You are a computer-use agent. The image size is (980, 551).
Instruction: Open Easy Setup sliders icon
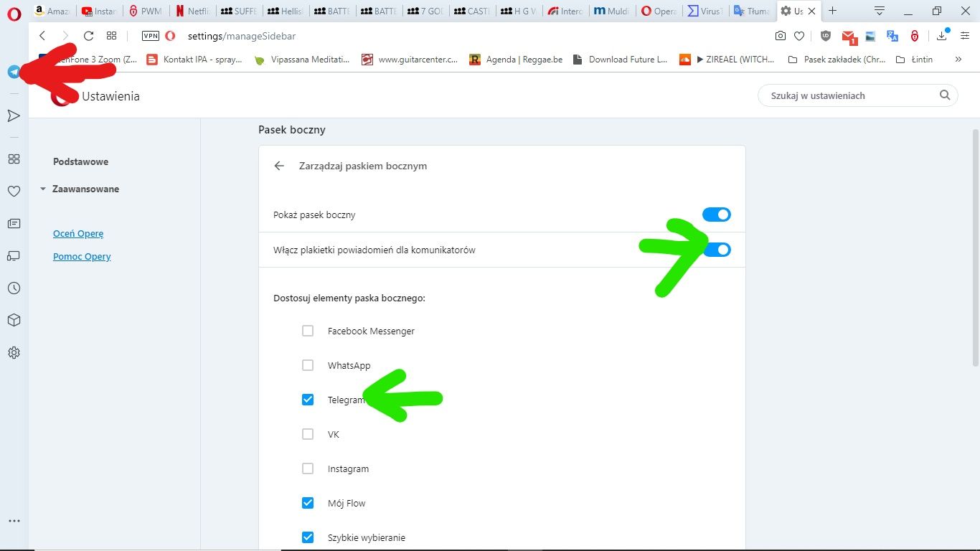point(965,36)
